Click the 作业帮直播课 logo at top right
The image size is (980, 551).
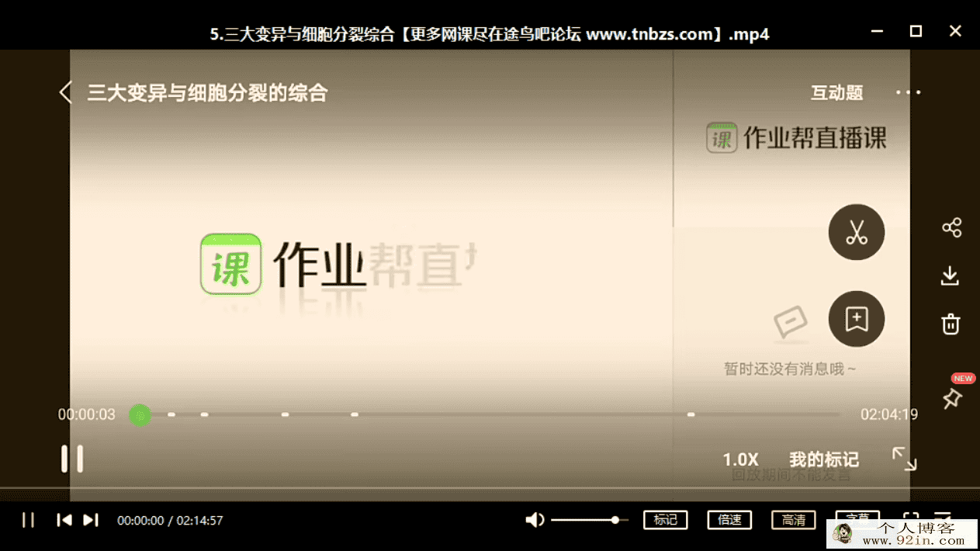point(797,137)
